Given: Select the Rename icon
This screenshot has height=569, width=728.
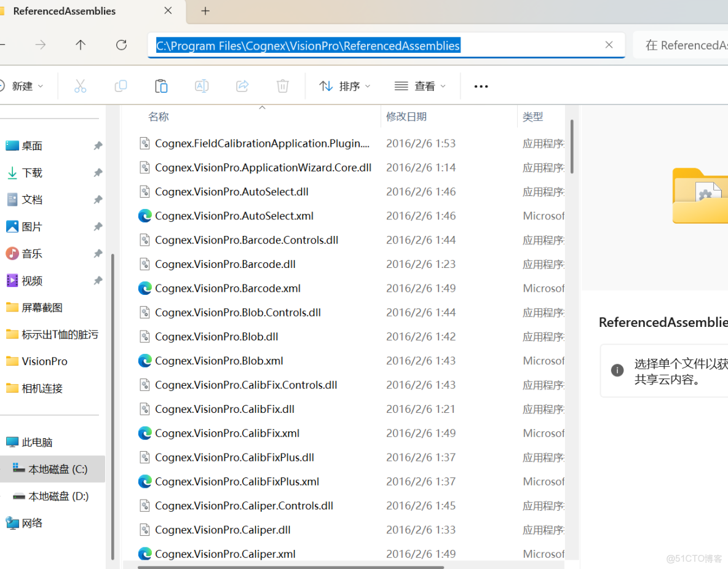Looking at the screenshot, I should coord(202,86).
